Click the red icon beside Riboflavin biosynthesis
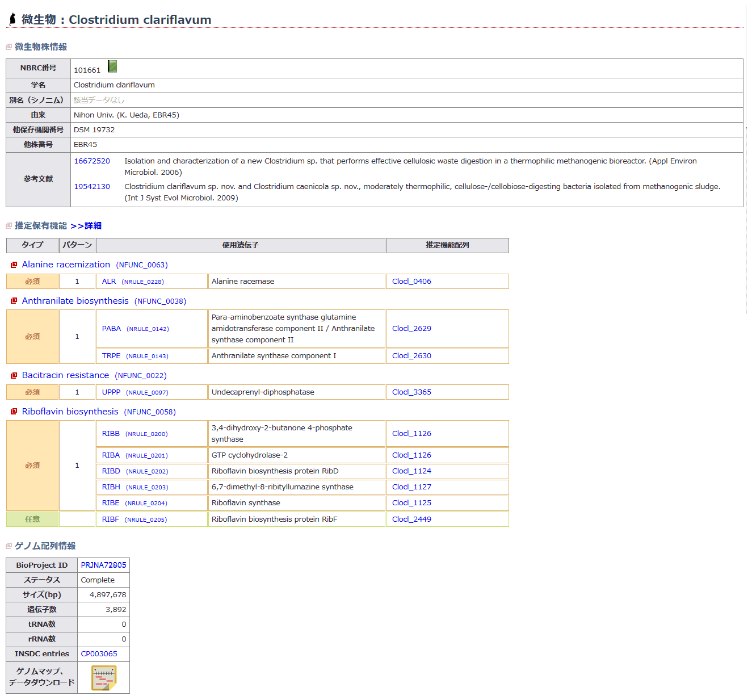Image resolution: width=752 pixels, height=700 pixels. (14, 412)
